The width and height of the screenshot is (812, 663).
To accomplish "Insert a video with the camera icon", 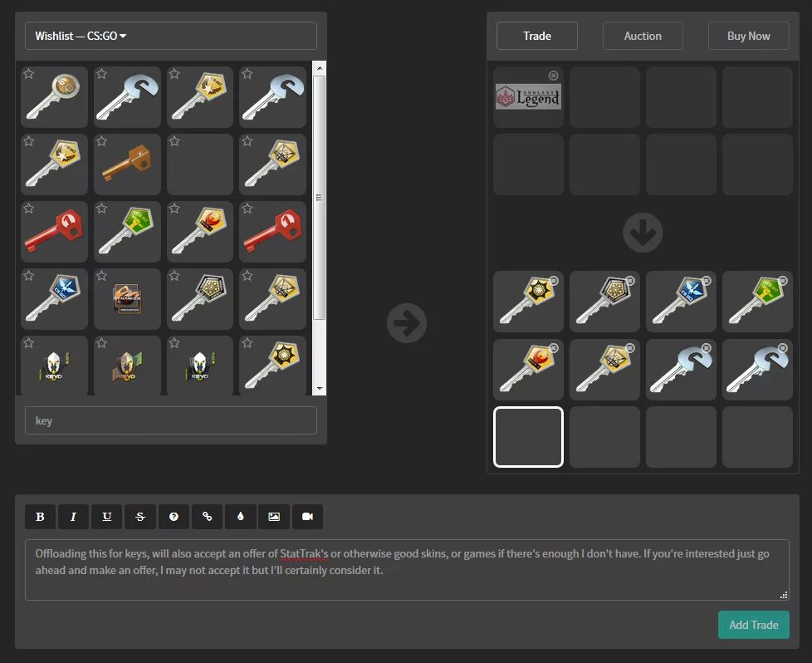I will [307, 517].
